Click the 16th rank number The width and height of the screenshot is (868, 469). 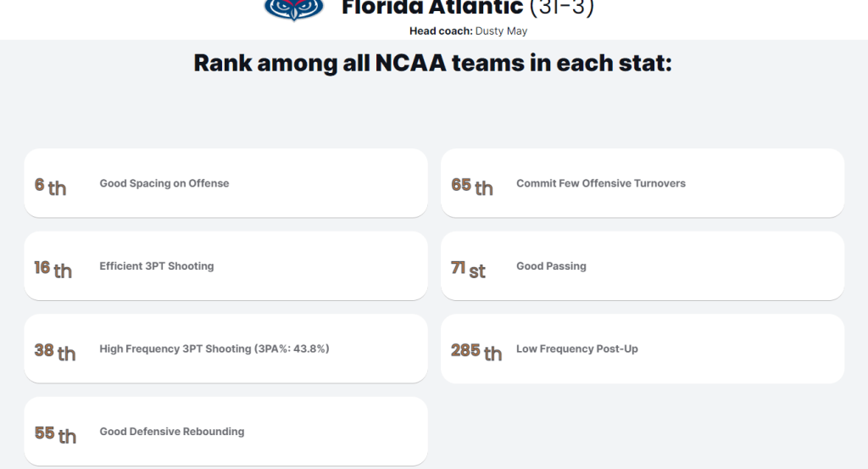(x=53, y=268)
